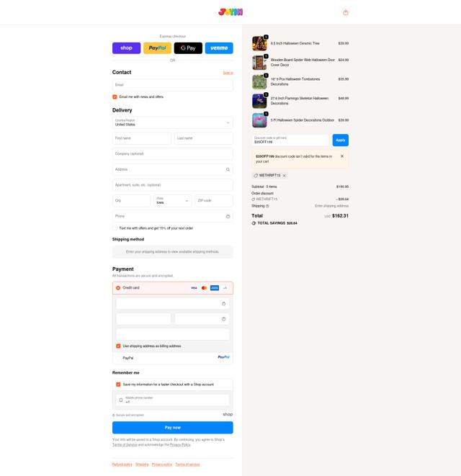Click the security code help icon
The width and height of the screenshot is (461, 476).
223,319
